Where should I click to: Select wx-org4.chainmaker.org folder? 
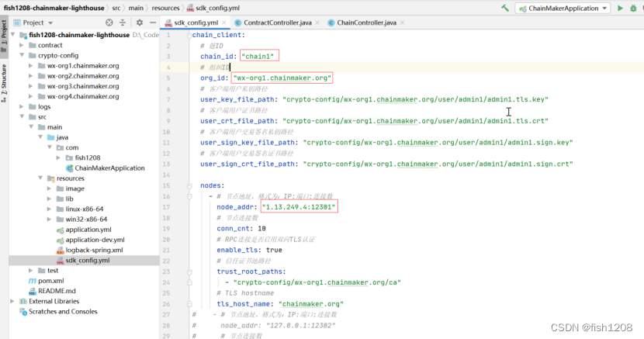click(x=82, y=96)
